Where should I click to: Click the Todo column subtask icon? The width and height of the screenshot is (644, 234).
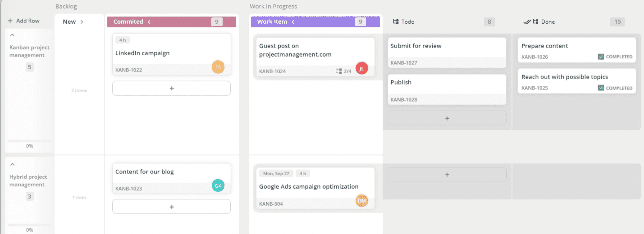tap(396, 22)
